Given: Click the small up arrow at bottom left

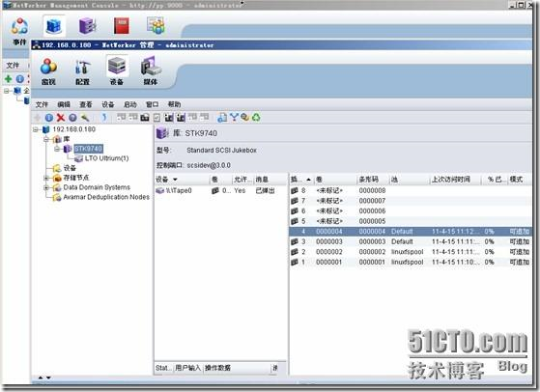Looking at the screenshot, I should 41,378.
